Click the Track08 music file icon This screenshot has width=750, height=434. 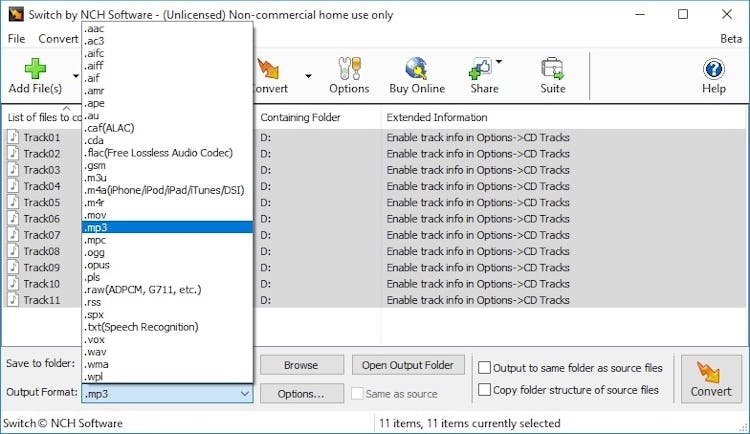pos(13,251)
